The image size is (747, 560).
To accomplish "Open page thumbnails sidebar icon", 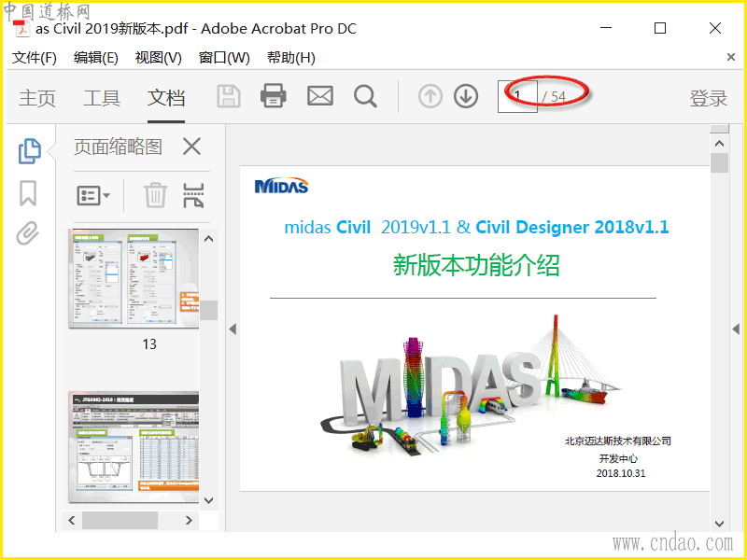I will (30, 151).
